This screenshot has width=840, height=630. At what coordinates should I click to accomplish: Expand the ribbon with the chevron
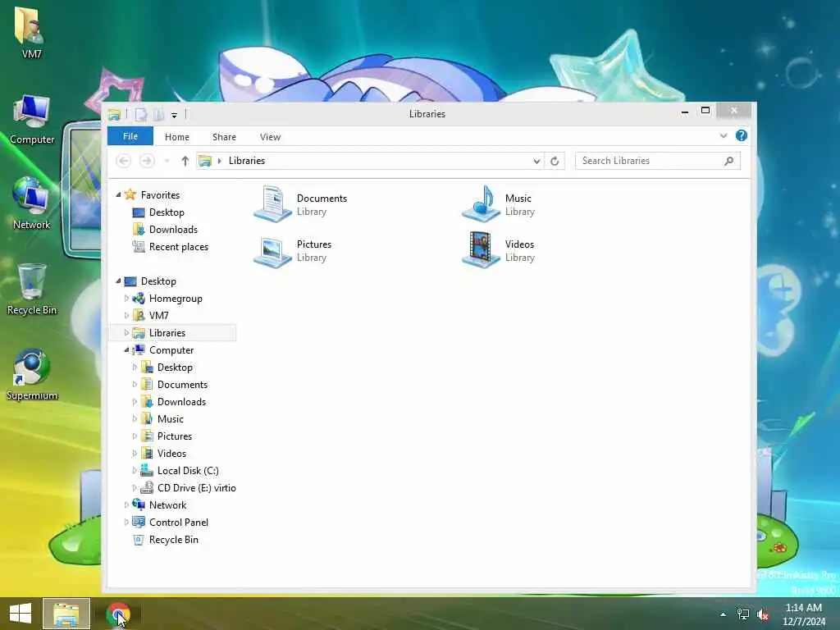click(x=724, y=135)
